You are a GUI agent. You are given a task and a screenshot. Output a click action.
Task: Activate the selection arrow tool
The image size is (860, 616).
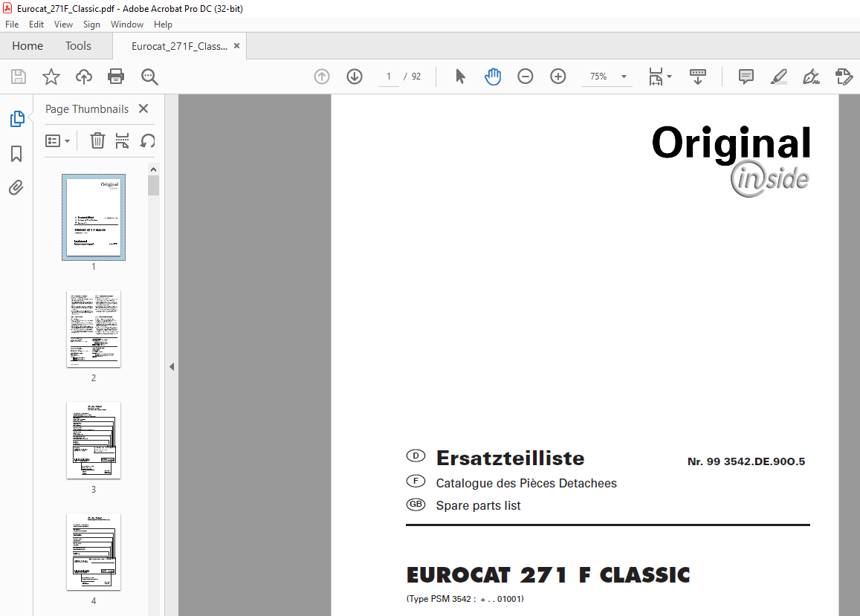[460, 77]
